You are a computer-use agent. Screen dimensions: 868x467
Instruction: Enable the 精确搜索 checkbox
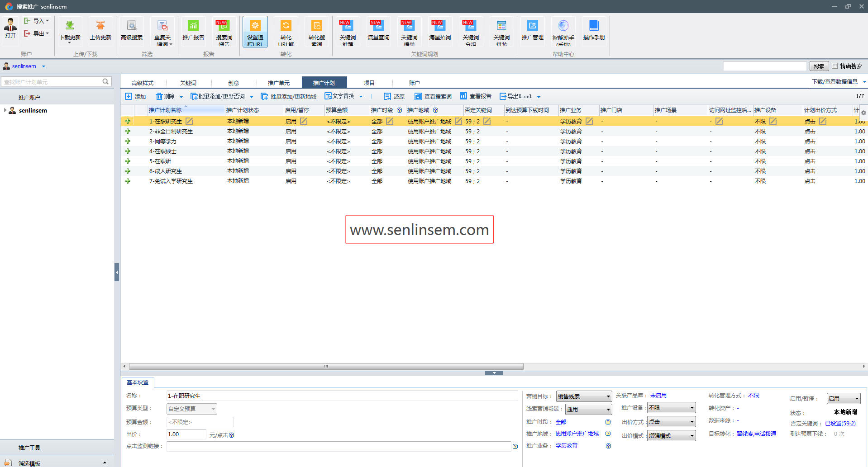(835, 66)
